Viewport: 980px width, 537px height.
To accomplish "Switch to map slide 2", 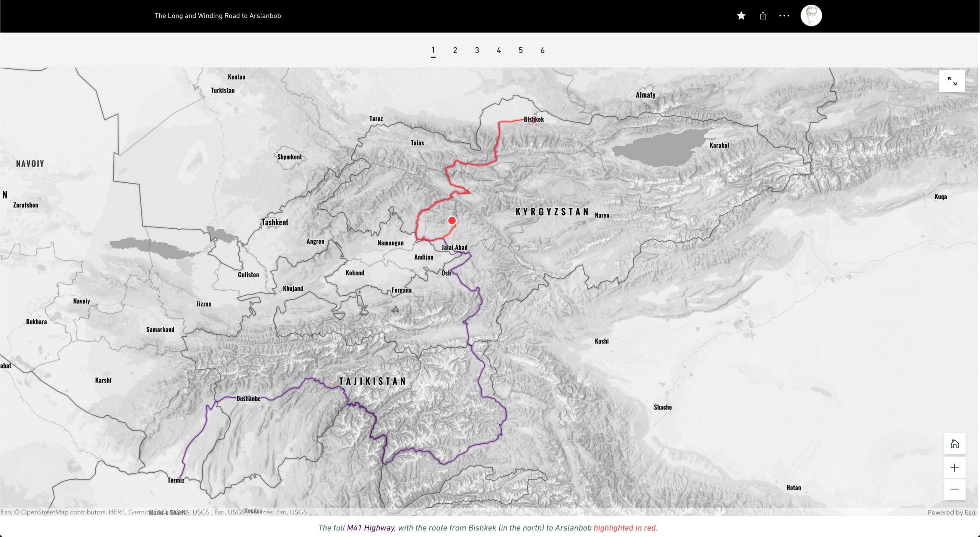I will coord(455,50).
